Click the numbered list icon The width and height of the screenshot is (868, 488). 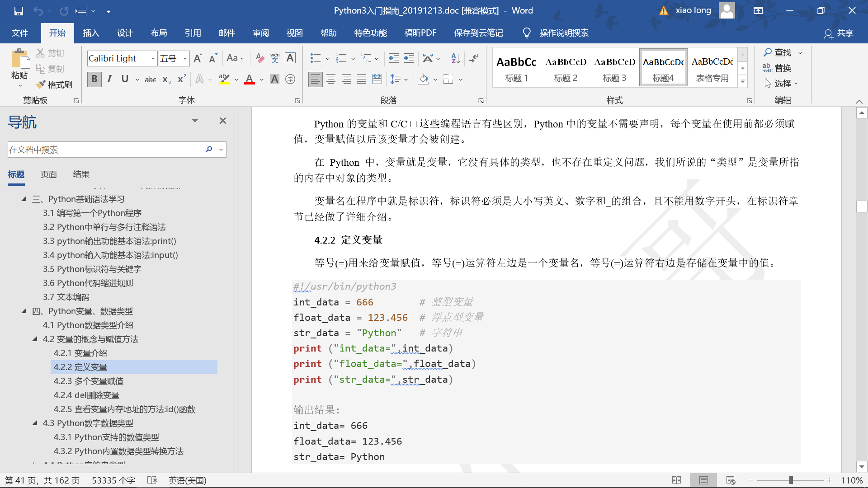click(x=340, y=58)
